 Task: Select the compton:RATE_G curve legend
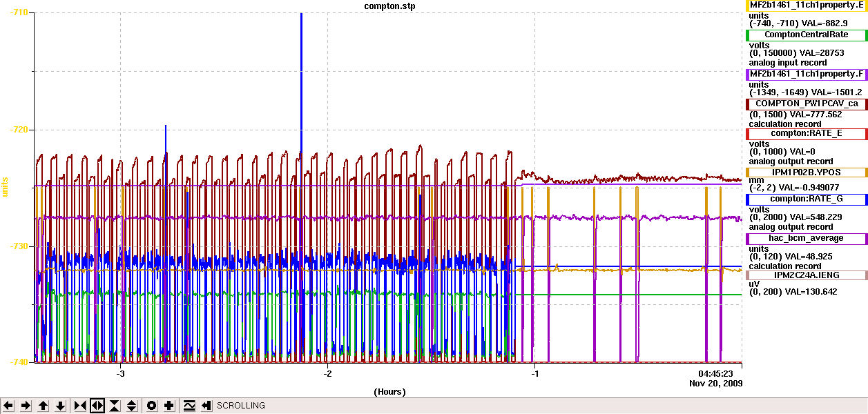point(806,199)
